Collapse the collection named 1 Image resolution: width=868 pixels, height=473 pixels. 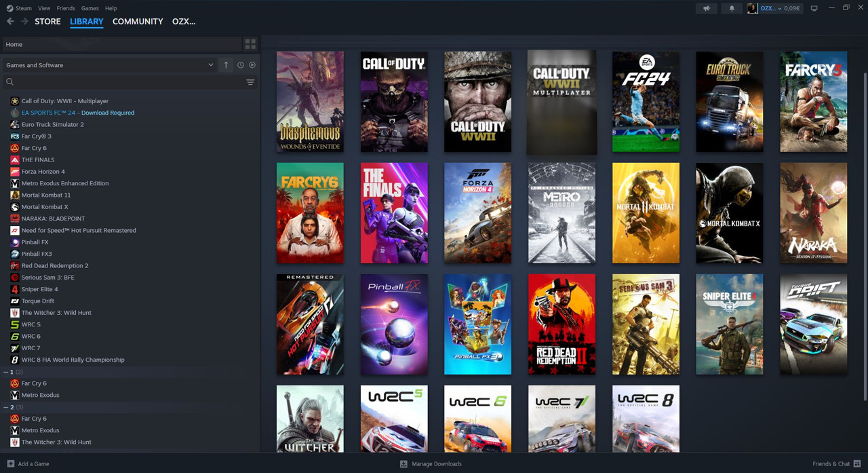click(7, 372)
